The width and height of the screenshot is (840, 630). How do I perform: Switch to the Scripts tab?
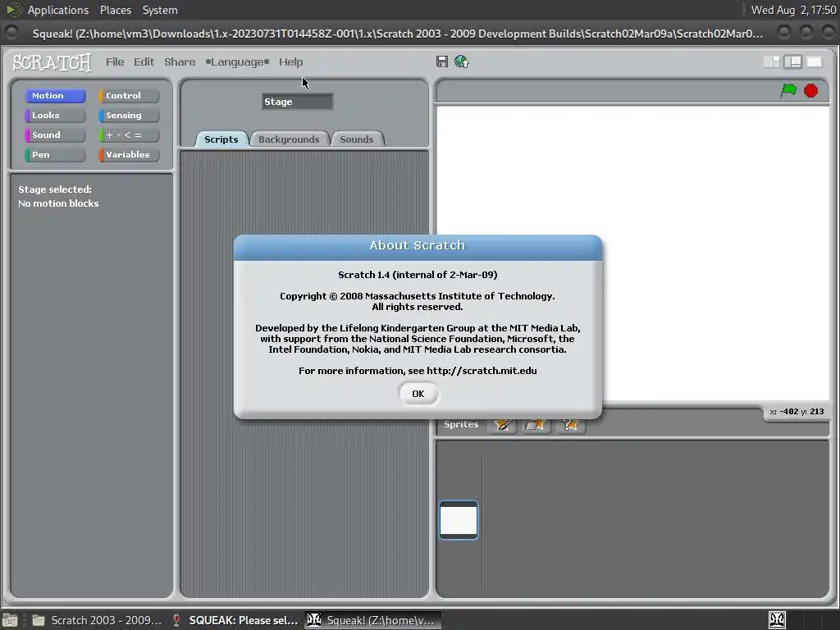(221, 139)
